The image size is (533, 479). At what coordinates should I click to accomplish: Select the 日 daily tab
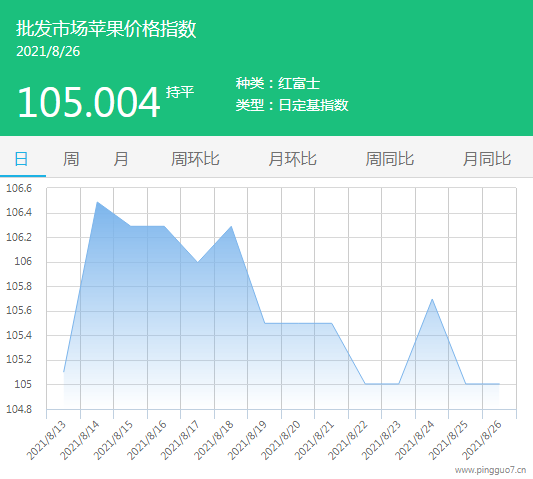point(21,159)
